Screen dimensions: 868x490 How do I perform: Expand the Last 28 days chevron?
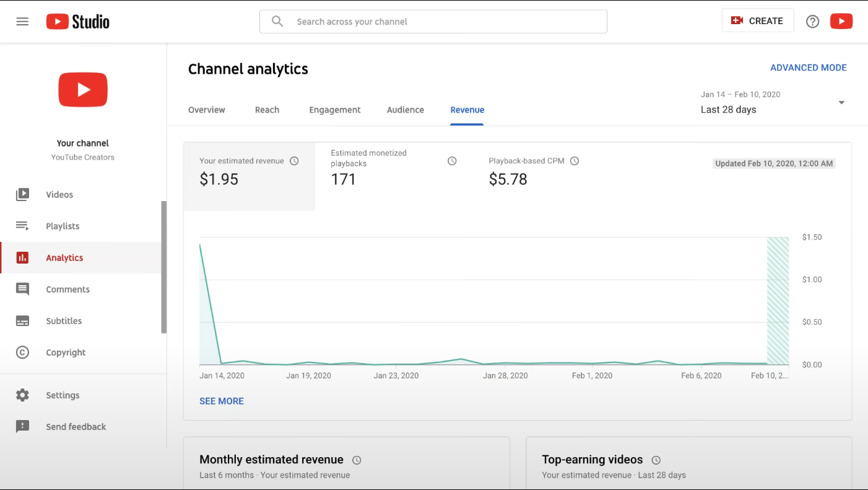point(841,103)
